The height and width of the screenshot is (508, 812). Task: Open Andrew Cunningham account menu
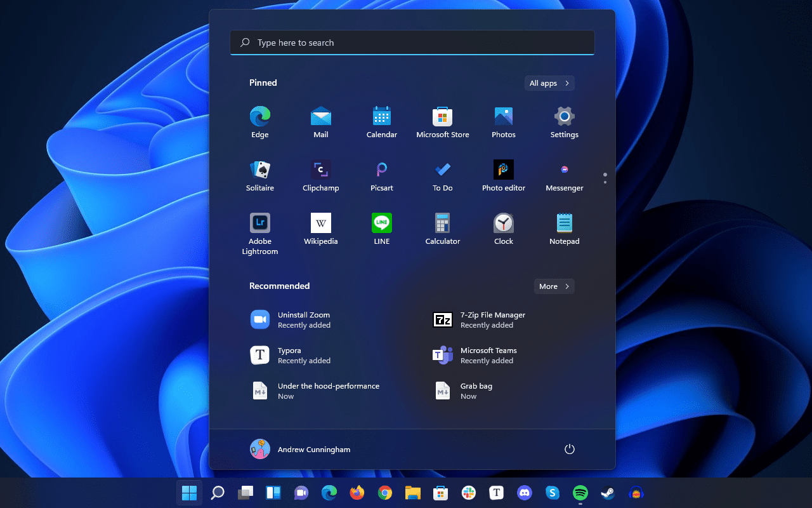coord(301,449)
